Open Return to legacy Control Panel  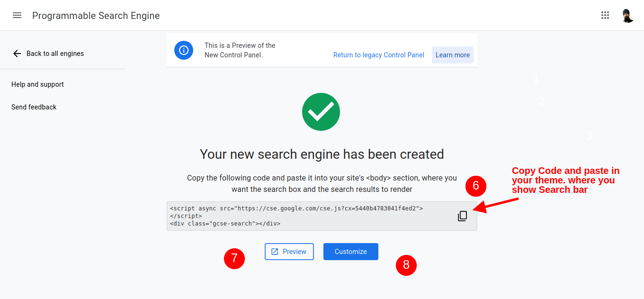coord(378,55)
